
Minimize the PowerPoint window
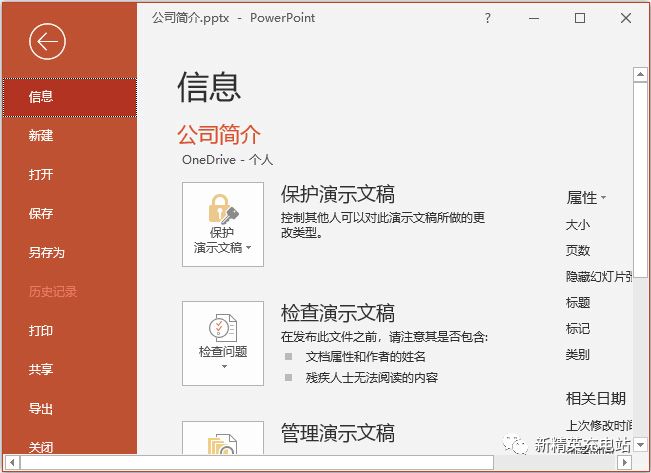pyautogui.click(x=534, y=18)
